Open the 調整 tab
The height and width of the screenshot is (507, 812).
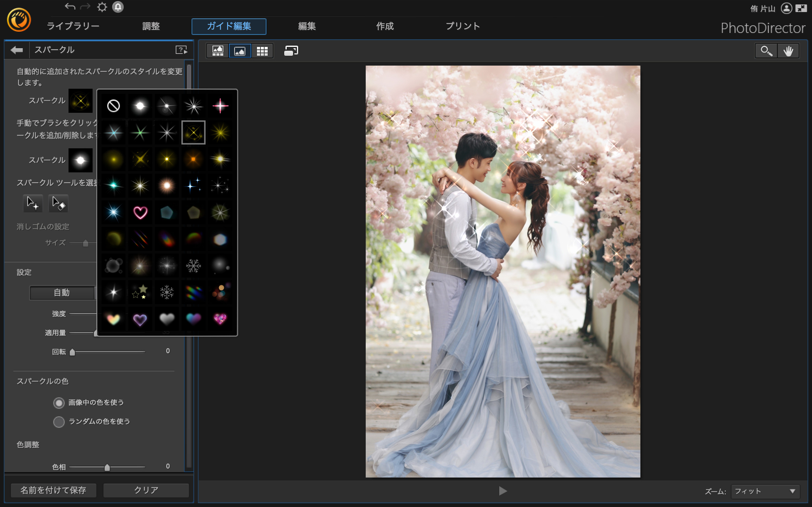tap(151, 26)
